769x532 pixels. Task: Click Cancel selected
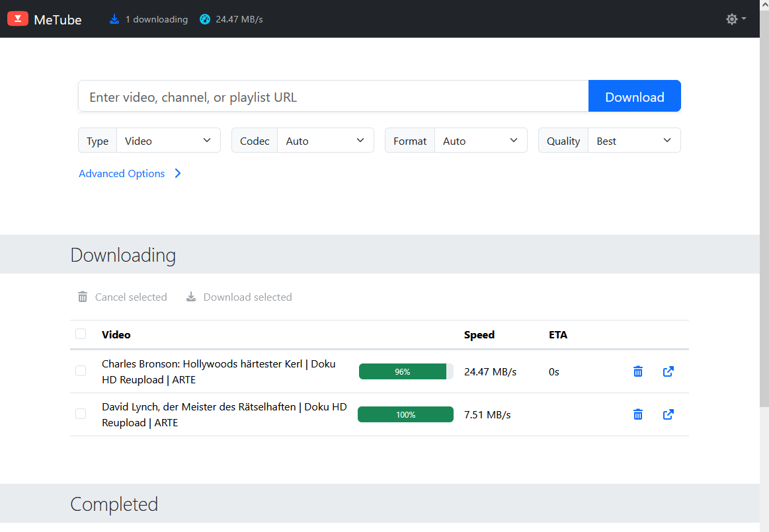[x=122, y=297]
